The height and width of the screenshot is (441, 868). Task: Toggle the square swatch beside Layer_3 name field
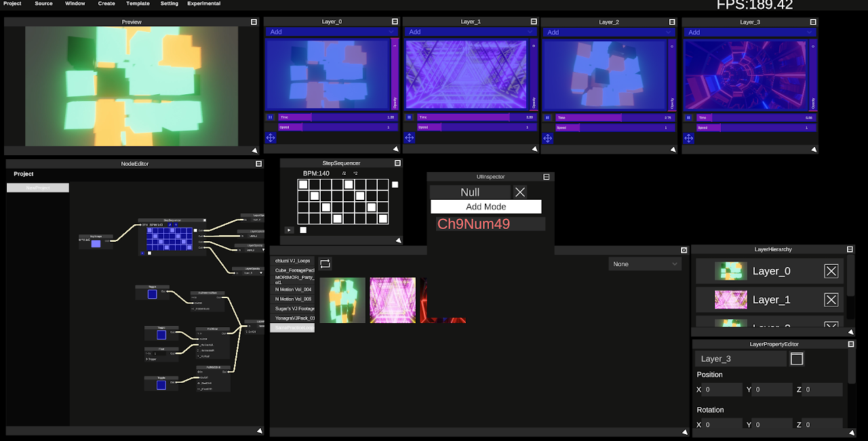click(797, 358)
